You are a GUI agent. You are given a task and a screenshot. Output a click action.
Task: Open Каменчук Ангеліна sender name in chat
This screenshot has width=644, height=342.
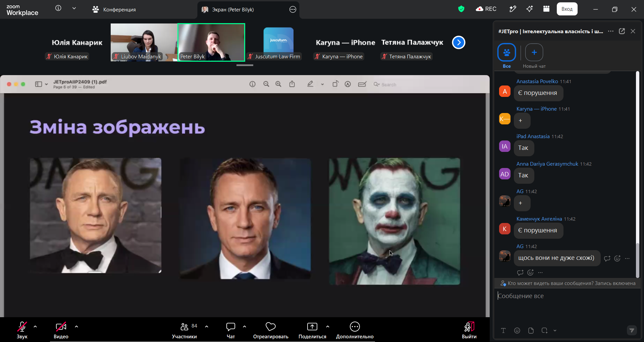point(539,219)
